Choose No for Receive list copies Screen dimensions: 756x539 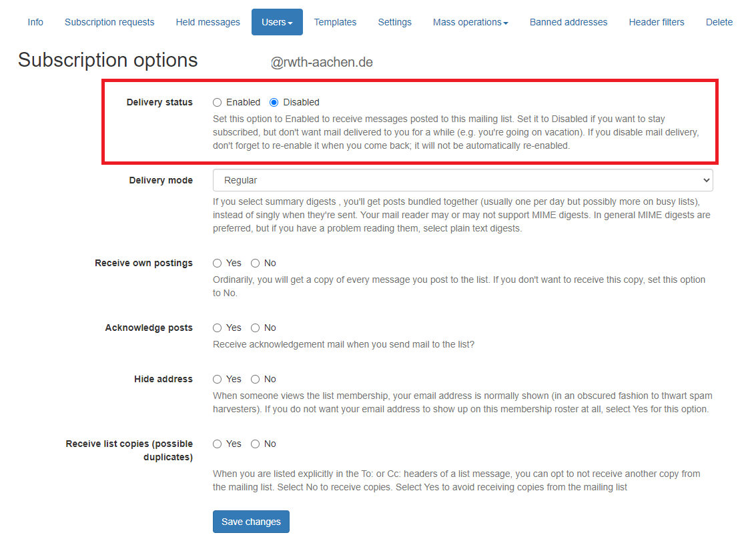[x=256, y=444]
